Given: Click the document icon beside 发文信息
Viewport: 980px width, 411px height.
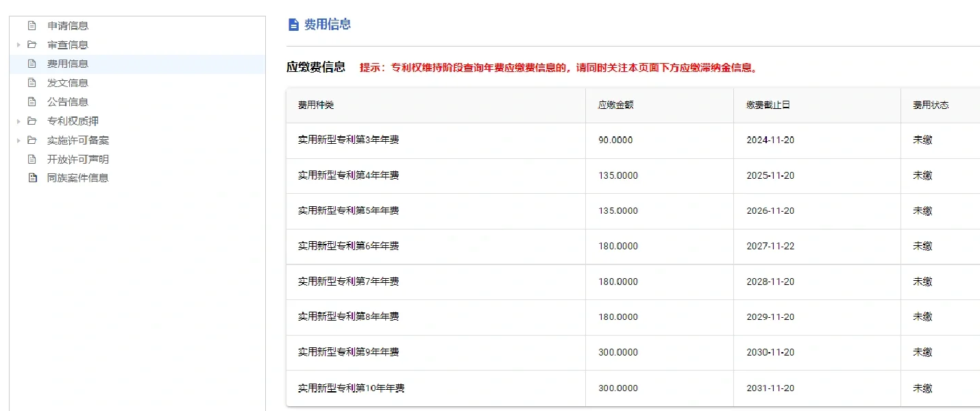Looking at the screenshot, I should pyautogui.click(x=32, y=83).
